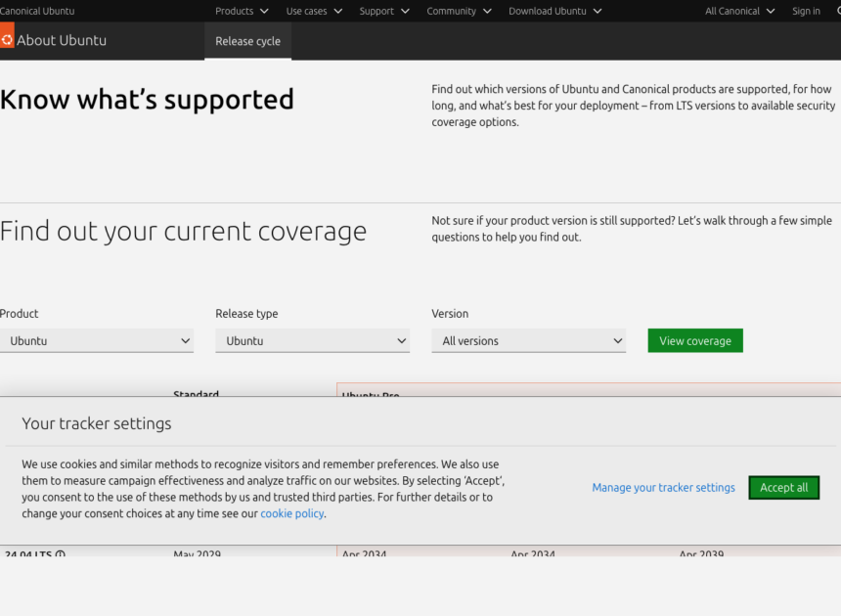Click the info icon beside 24.04 LTS

pyautogui.click(x=60, y=554)
